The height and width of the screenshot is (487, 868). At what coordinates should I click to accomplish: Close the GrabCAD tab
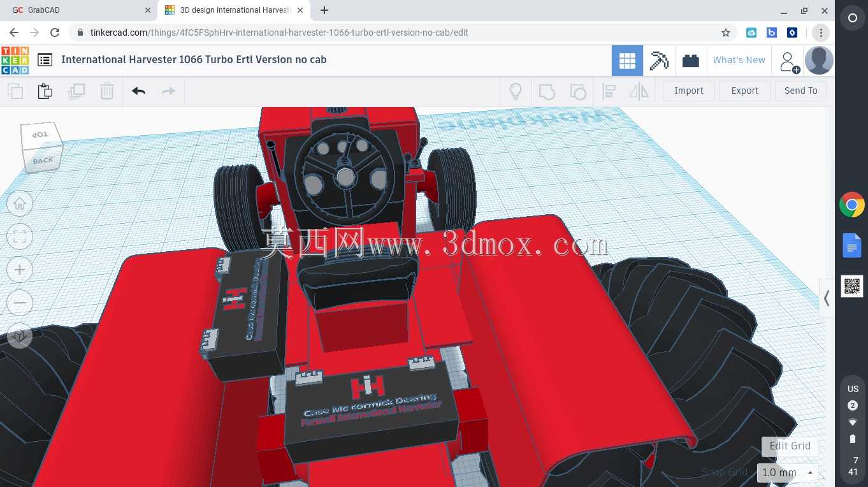pyautogui.click(x=147, y=10)
